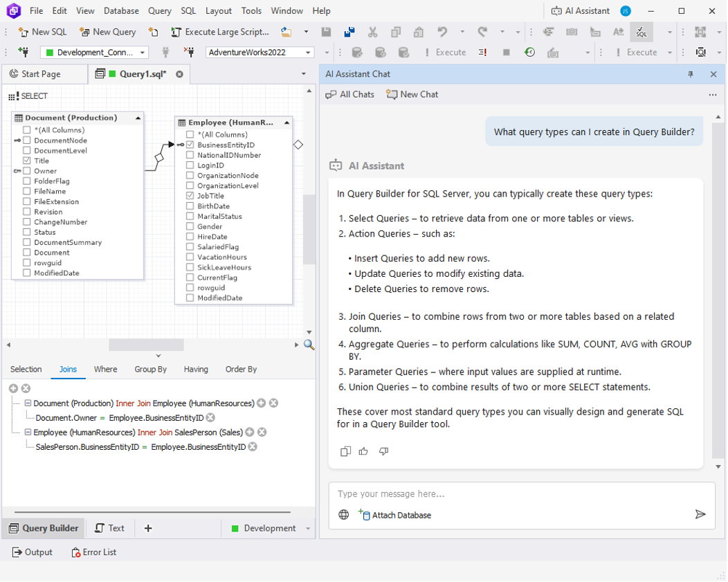The width and height of the screenshot is (728, 582).
Task: Click Execute Large Script button
Action: click(x=220, y=32)
